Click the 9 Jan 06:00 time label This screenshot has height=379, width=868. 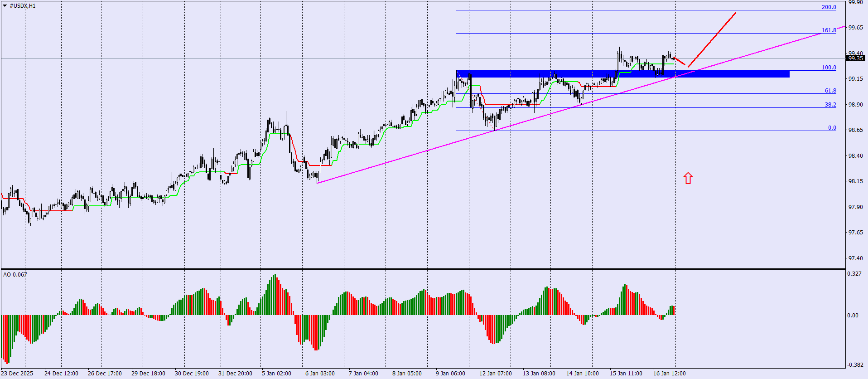pyautogui.click(x=450, y=374)
